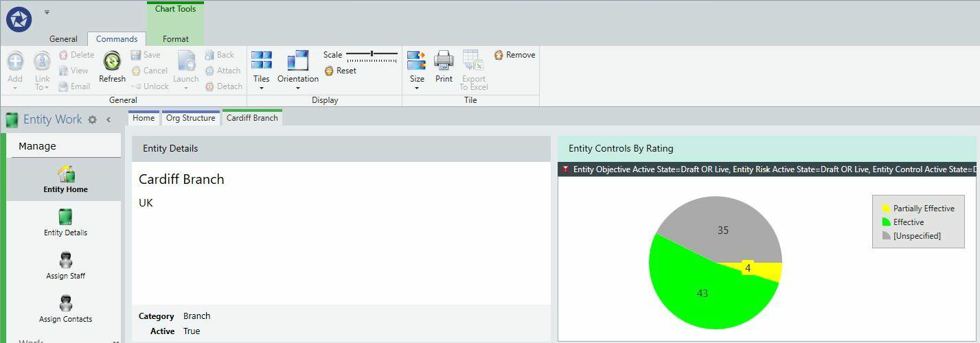Open Assign Staff in the sidebar

coord(65,266)
